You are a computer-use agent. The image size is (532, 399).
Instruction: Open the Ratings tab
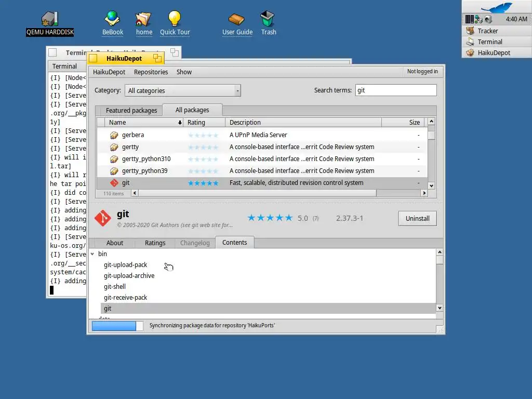point(155,243)
